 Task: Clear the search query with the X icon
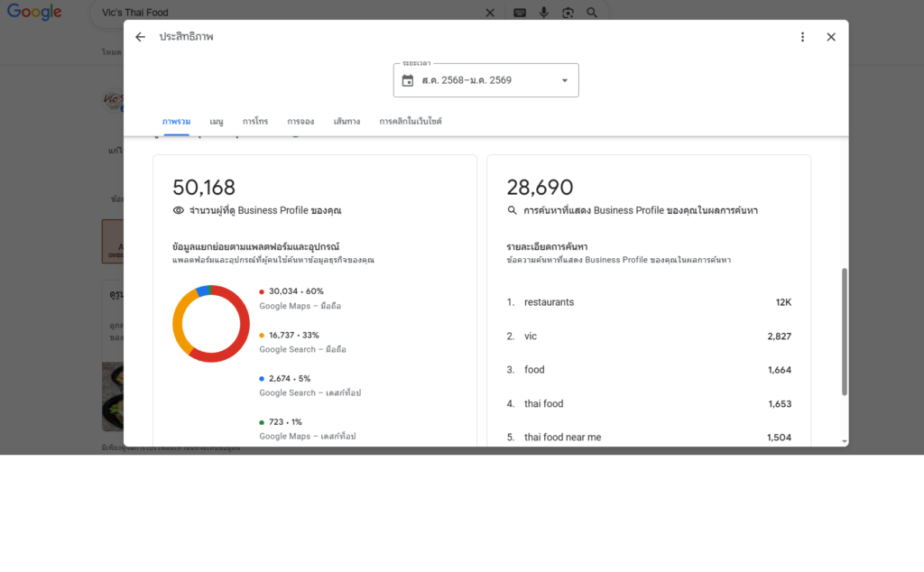tap(490, 13)
